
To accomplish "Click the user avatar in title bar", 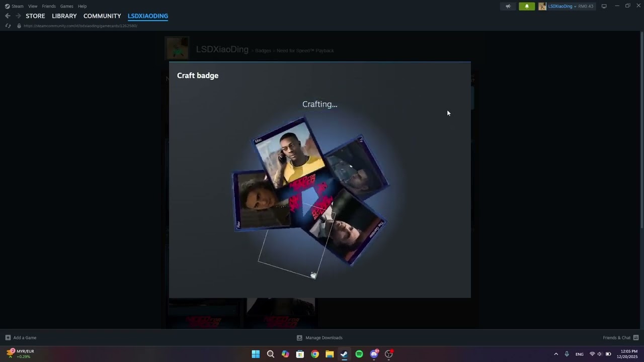I will pos(542,6).
